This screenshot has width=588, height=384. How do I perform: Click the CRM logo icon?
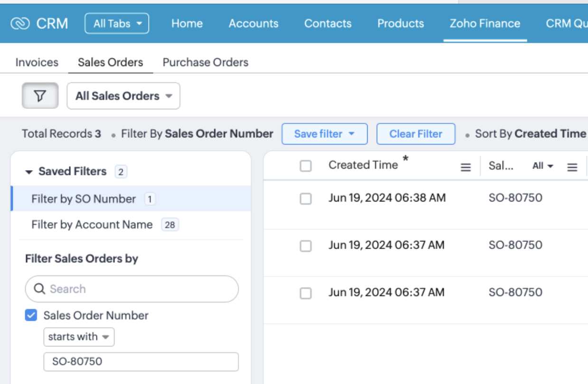20,23
